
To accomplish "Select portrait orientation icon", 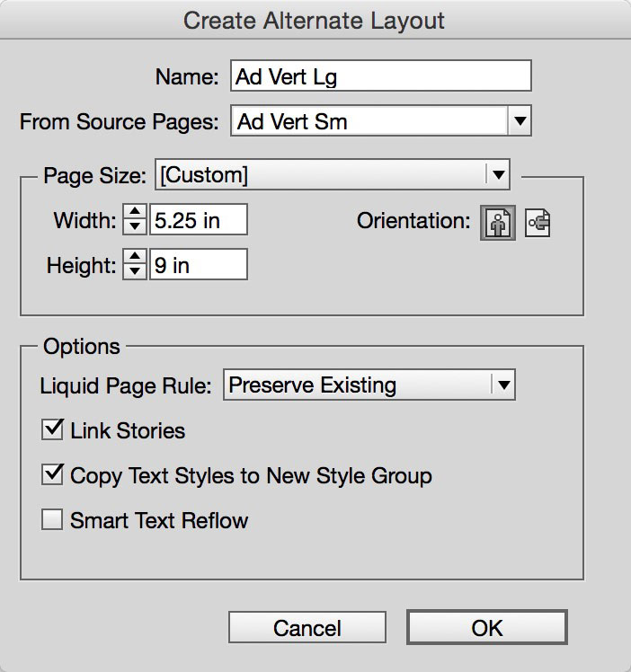I will point(499,223).
